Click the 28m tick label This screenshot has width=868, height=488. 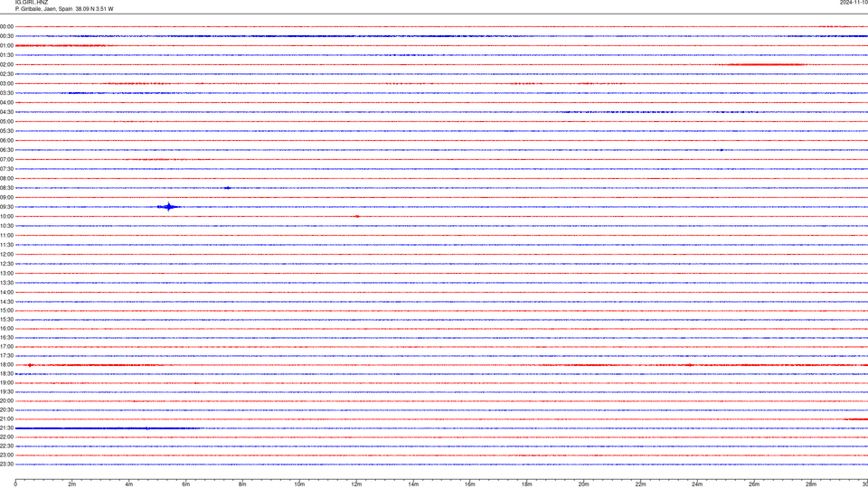[811, 484]
